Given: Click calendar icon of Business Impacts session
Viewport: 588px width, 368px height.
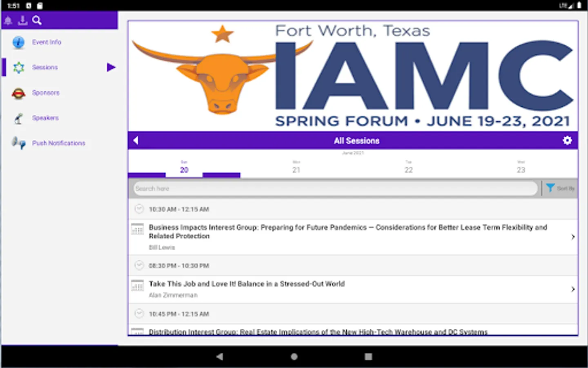Looking at the screenshot, I should point(138,229).
